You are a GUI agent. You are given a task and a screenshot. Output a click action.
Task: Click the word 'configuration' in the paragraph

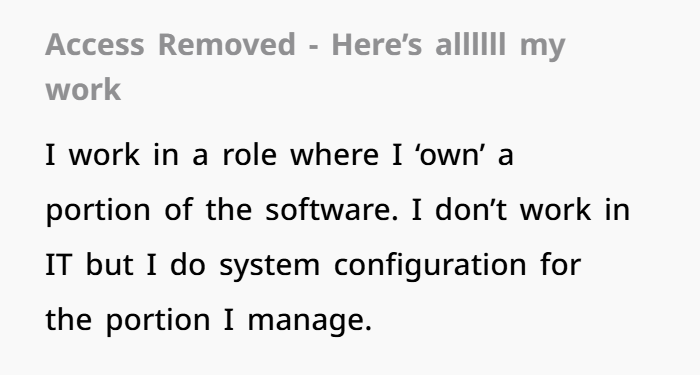pos(430,267)
